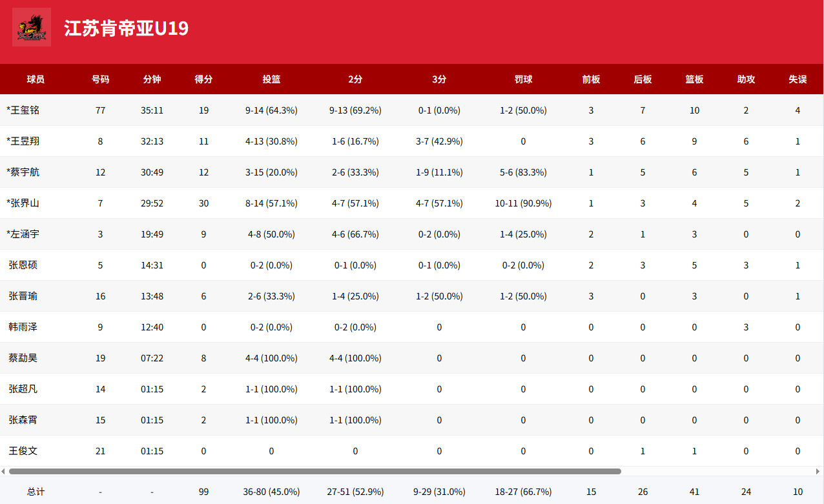Click the horizontal scrollbar thumb
This screenshot has width=824, height=504.
click(315, 471)
